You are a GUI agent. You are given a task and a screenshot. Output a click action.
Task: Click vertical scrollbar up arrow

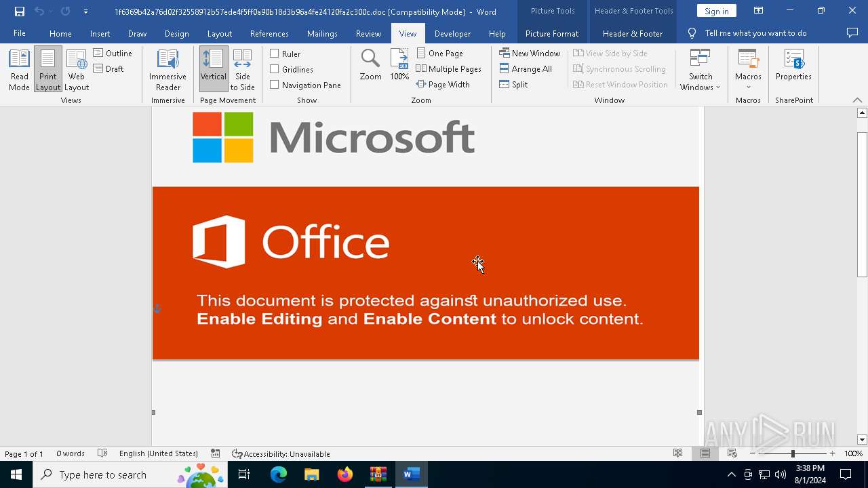click(862, 113)
